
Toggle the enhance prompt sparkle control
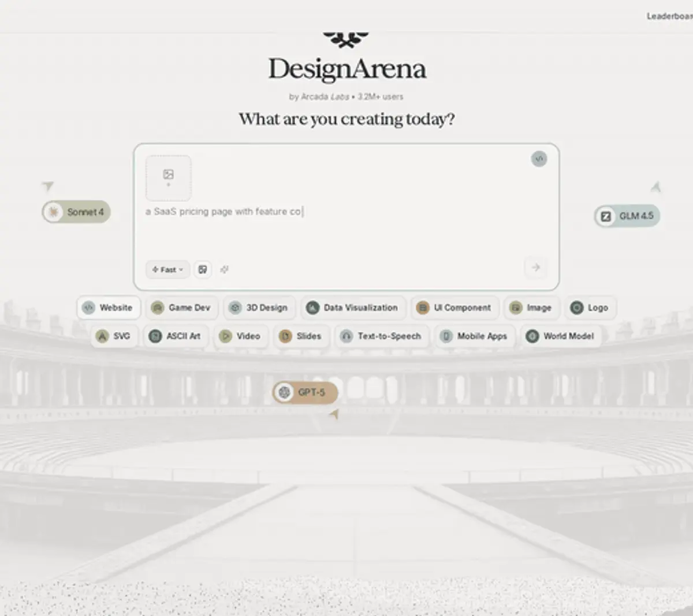224,269
